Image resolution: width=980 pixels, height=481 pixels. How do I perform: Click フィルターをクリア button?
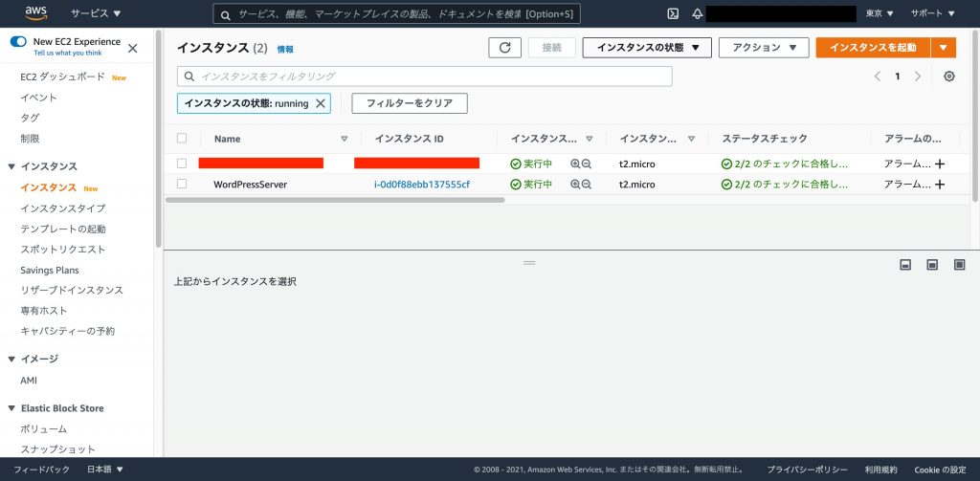click(x=410, y=103)
